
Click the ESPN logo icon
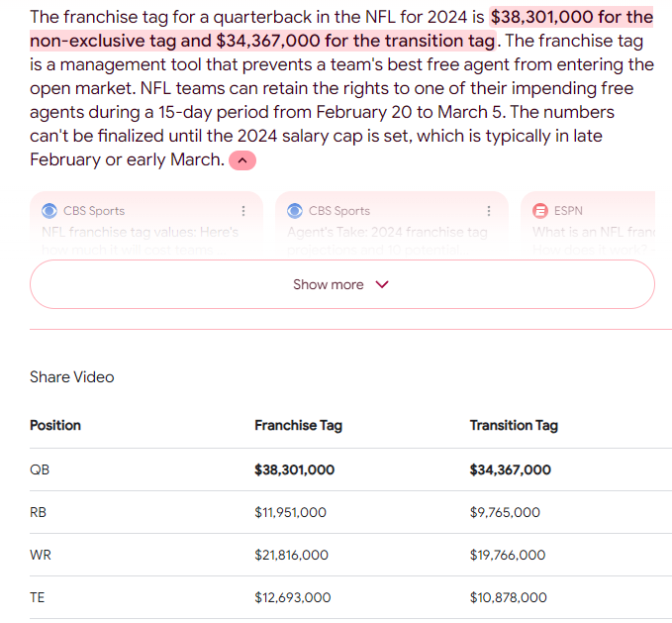pos(540,210)
